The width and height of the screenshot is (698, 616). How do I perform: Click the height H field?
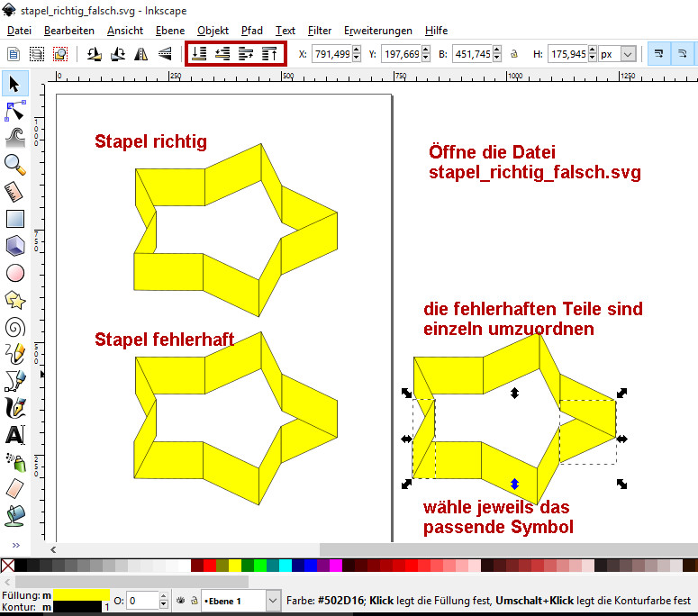pyautogui.click(x=568, y=54)
